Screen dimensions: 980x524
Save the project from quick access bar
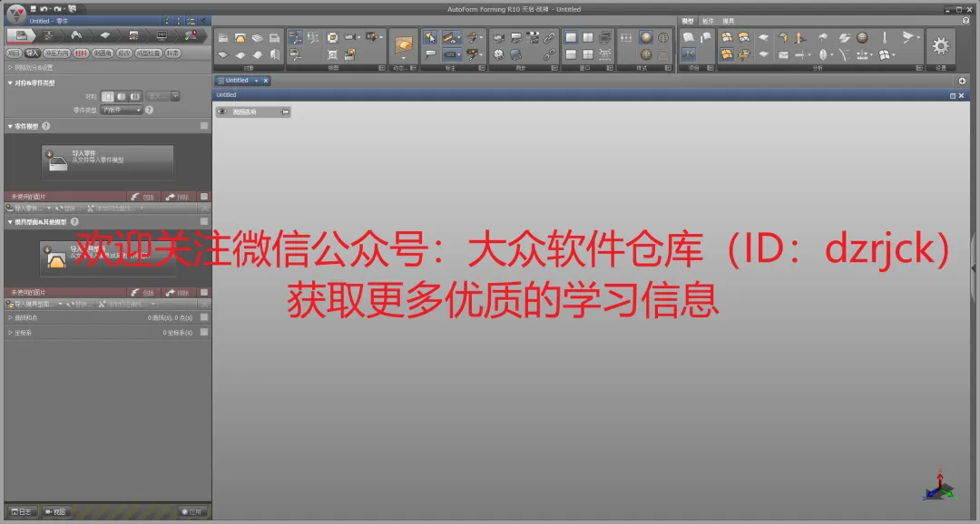coord(34,9)
